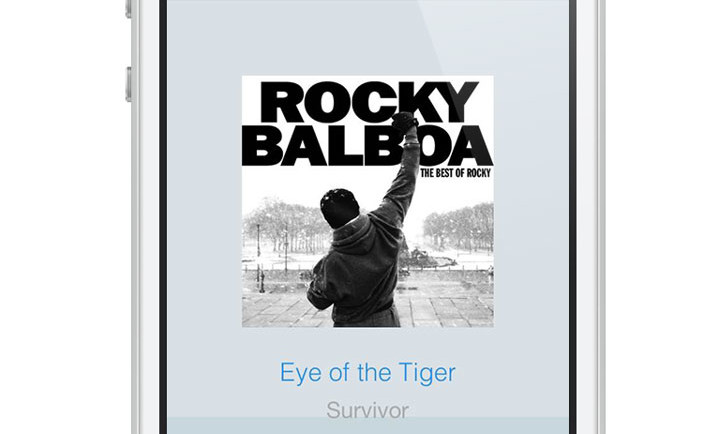This screenshot has width=719, height=434.
Task: Click the white phone bezel on right
Action: pyautogui.click(x=587, y=216)
